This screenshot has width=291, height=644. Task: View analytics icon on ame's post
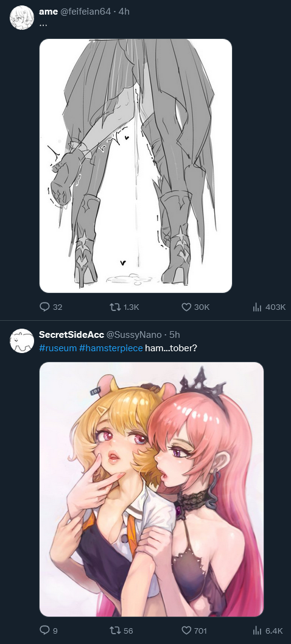coord(258,307)
